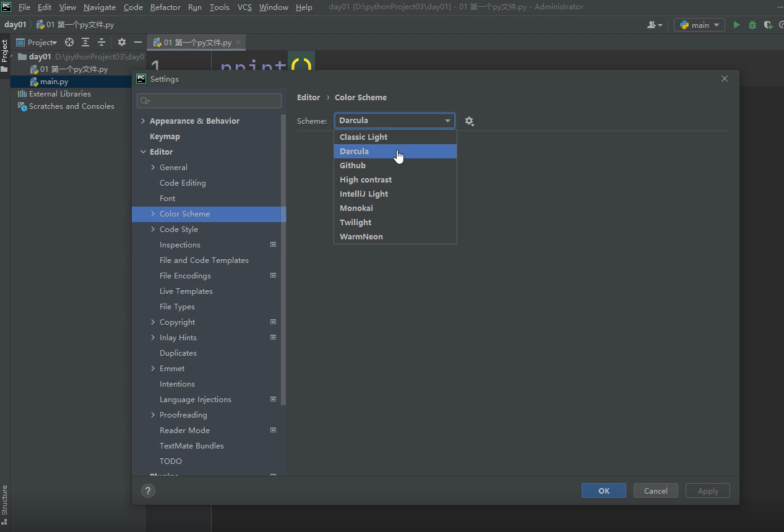Select IntelliJ Light scheme
Screen dimensions: 784x532
coord(395,194)
